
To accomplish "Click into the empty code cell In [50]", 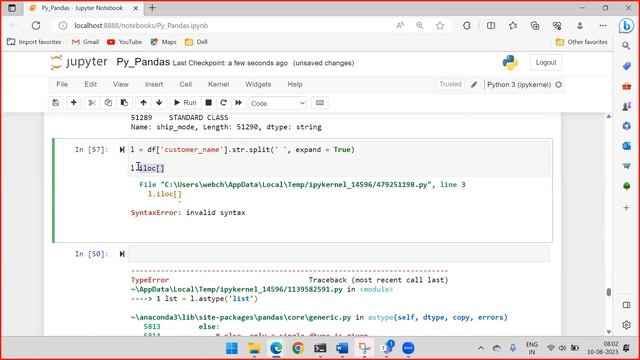I will 339,254.
